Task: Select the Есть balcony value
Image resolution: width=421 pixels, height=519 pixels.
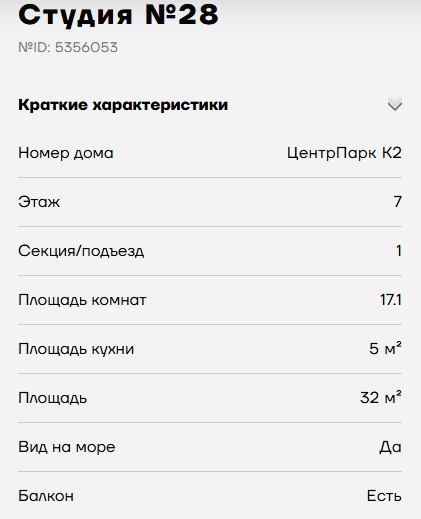Action: 384,496
